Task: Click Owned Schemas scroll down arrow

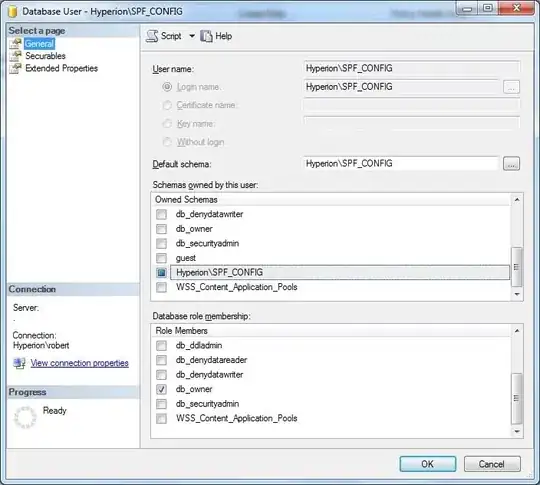Action: 517,294
